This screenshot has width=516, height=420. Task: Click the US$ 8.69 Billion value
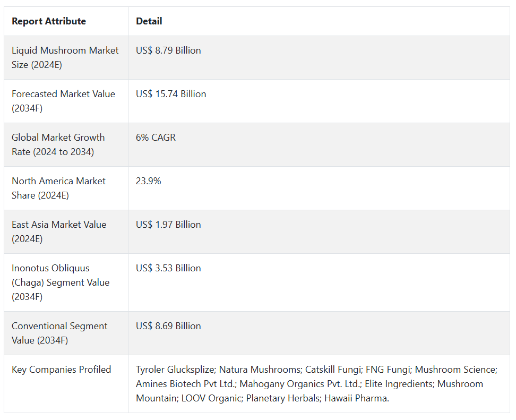pos(168,326)
